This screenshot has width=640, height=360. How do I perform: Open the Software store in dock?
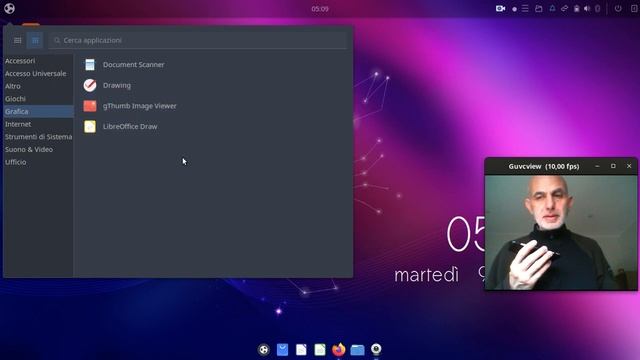coord(282,349)
